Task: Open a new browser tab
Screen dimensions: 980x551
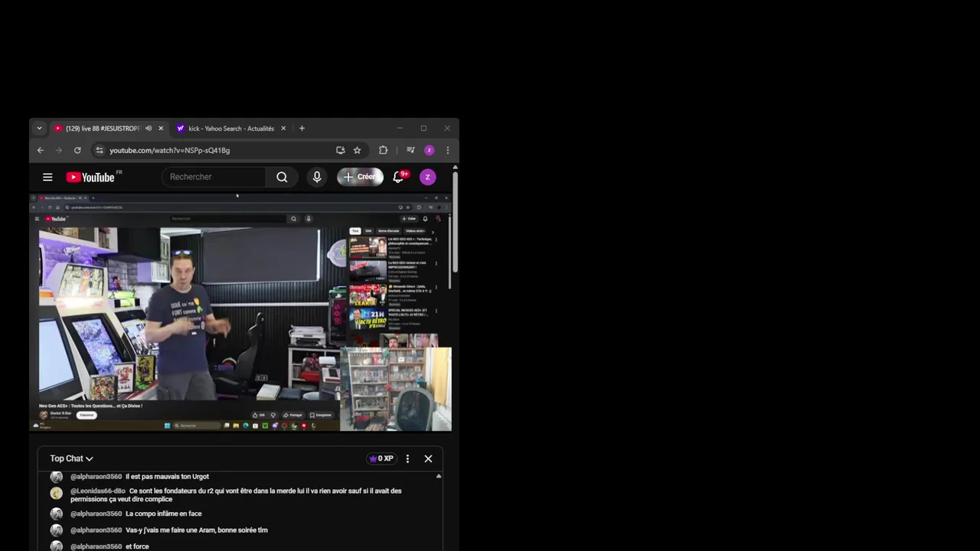Action: (302, 129)
